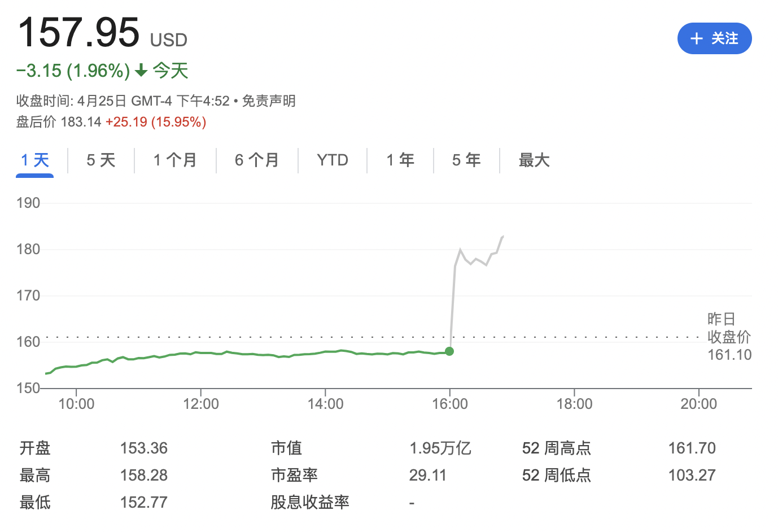Click the gray after-hours line on the chart
Viewport: 778px width, 532px height.
click(475, 260)
